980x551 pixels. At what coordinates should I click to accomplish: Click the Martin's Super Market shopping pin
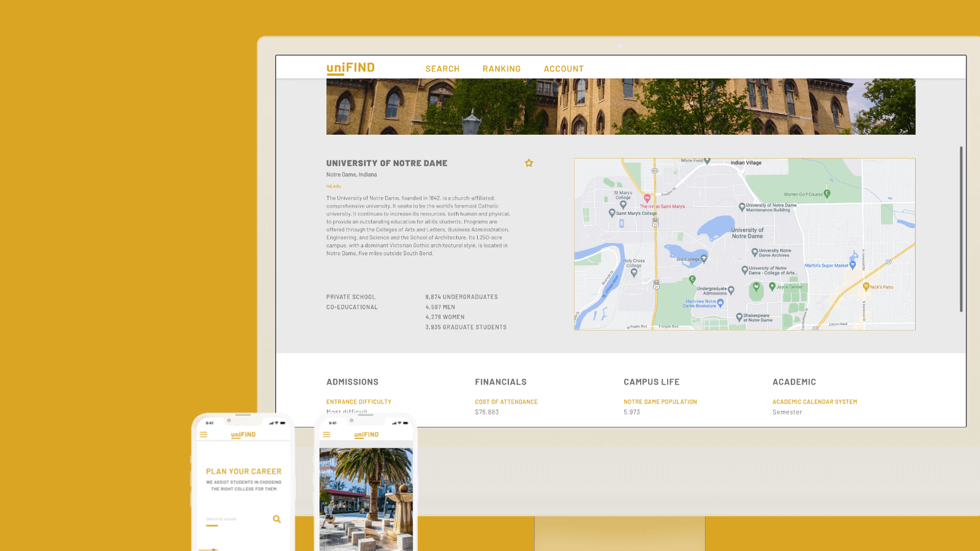[x=853, y=265]
